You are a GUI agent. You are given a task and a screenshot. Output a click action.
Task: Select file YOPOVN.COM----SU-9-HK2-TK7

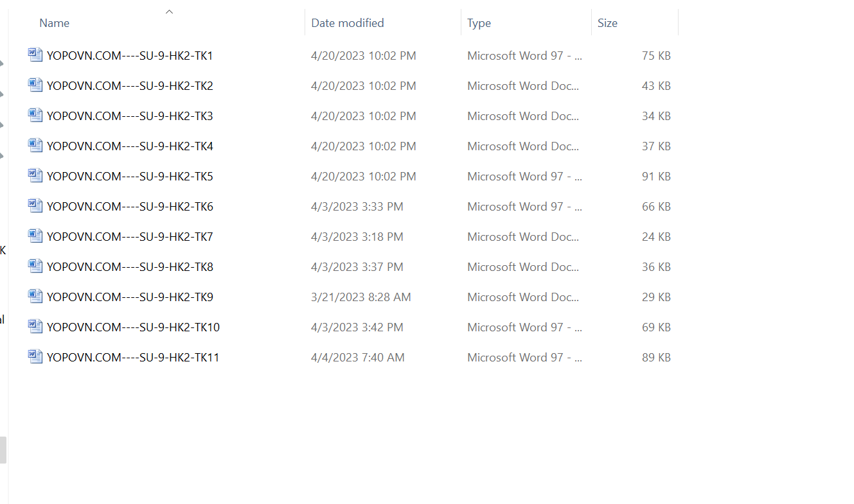coord(130,237)
